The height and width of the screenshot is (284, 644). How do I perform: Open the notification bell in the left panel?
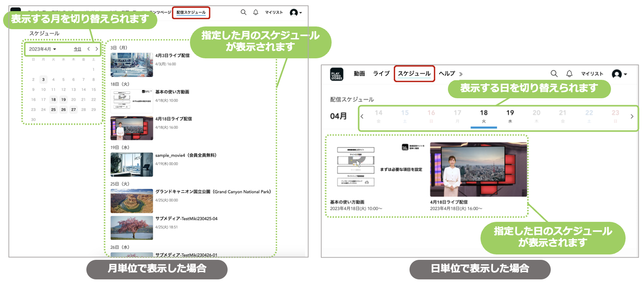click(x=256, y=12)
